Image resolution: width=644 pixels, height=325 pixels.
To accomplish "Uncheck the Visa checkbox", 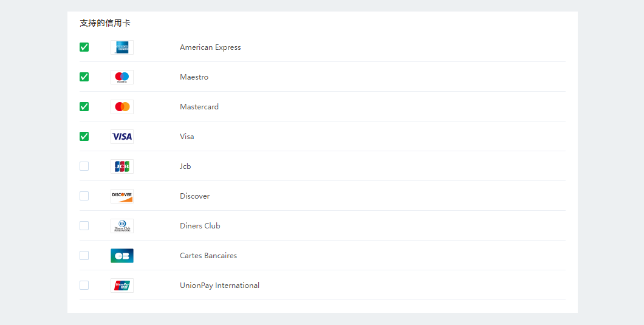I will (x=84, y=137).
